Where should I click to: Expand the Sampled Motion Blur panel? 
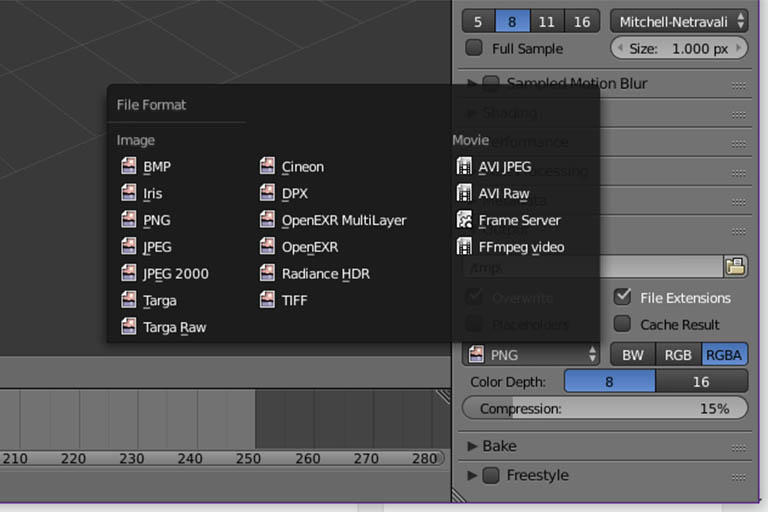pos(472,83)
